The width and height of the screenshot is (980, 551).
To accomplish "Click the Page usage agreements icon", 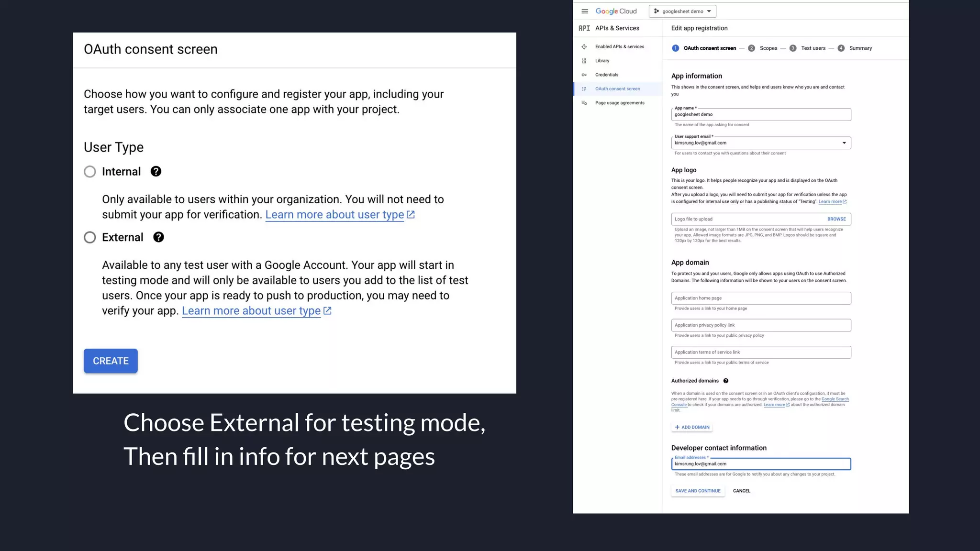I will 584,103.
